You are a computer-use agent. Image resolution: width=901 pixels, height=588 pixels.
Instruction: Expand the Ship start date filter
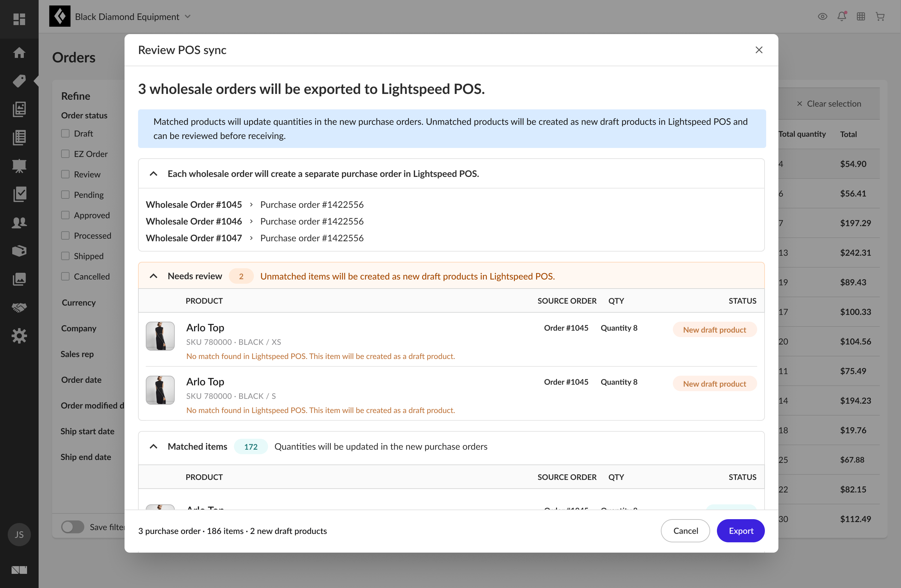pos(88,431)
